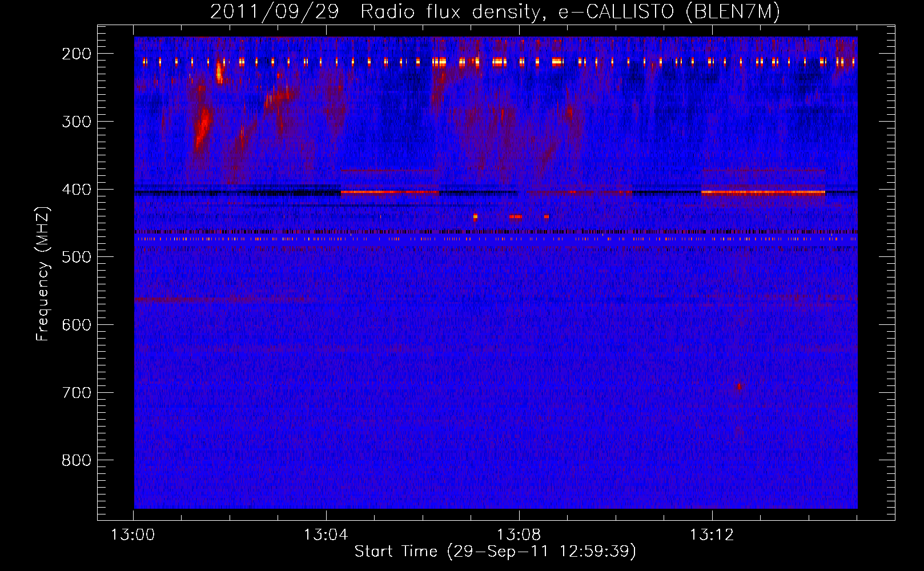924x571 pixels.
Task: Click the 200 frequency tick label
Action: click(x=77, y=54)
